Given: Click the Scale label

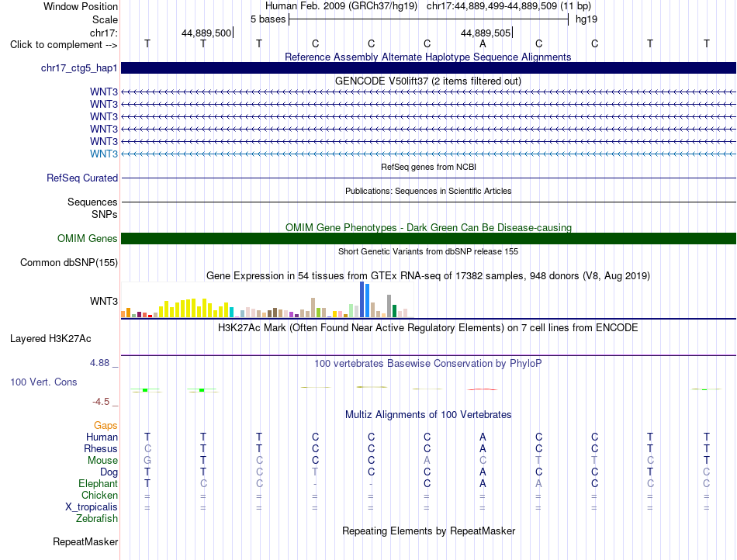Looking at the screenshot, I should point(105,19).
